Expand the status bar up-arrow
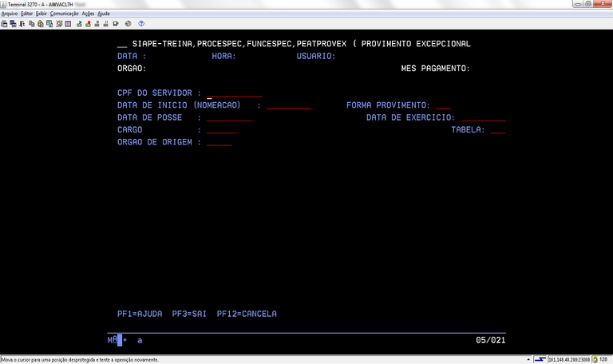This screenshot has height=364, width=613. [x=528, y=359]
